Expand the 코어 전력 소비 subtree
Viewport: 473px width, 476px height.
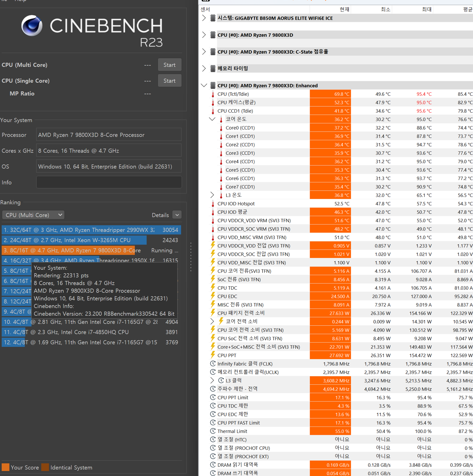pos(212,321)
